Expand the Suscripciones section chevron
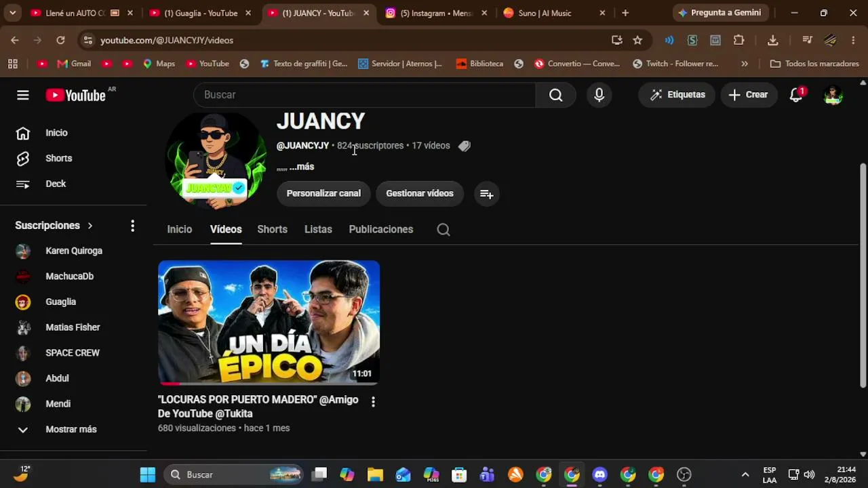 (90, 226)
